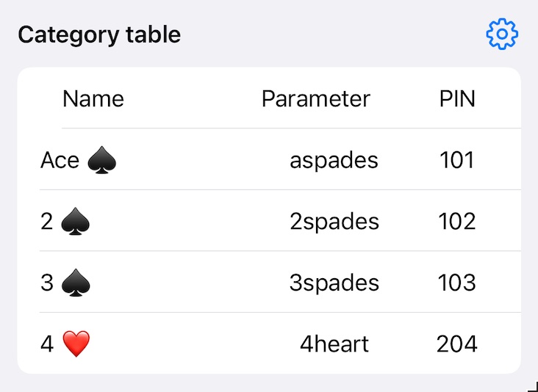Select PIN 204 in the table
538x392 pixels.
pos(457,344)
